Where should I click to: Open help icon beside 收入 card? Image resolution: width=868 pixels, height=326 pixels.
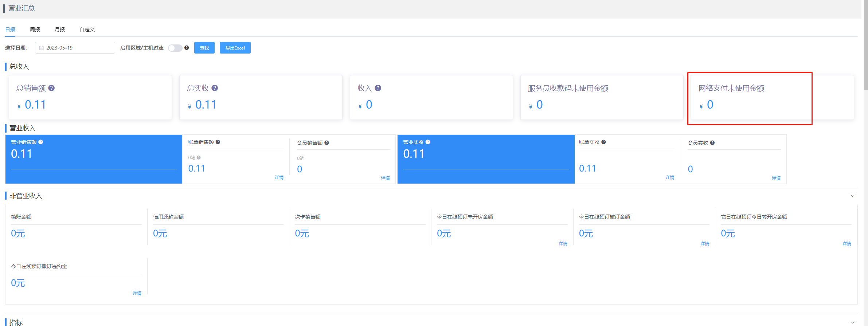(378, 88)
